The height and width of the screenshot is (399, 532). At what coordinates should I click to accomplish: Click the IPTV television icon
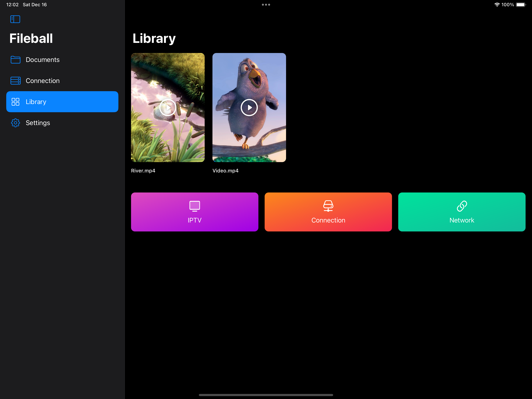coord(195,206)
